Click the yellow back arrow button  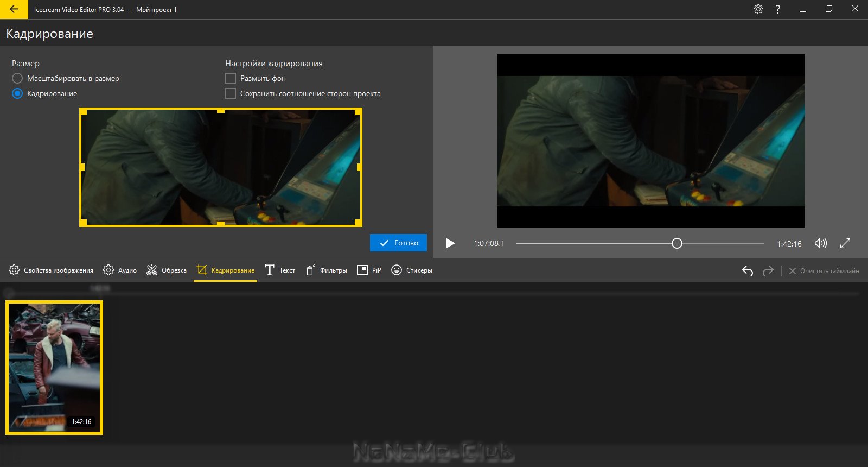click(14, 9)
